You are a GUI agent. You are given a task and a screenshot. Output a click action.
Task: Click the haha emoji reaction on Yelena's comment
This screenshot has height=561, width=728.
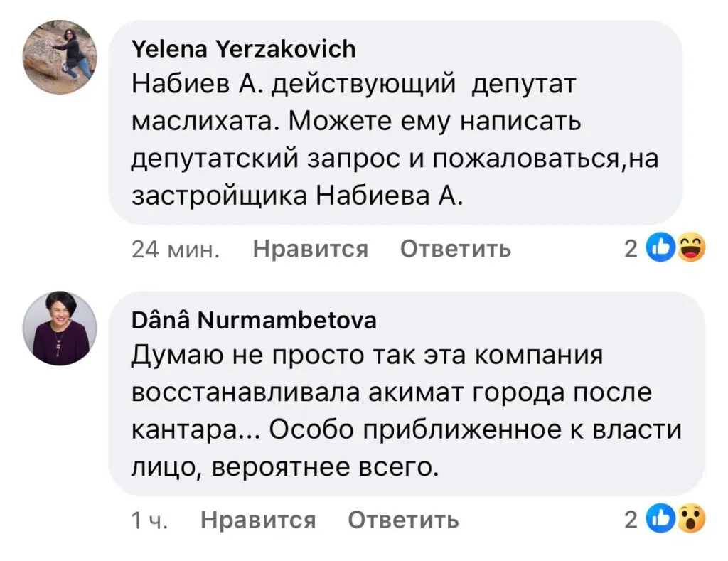(688, 248)
